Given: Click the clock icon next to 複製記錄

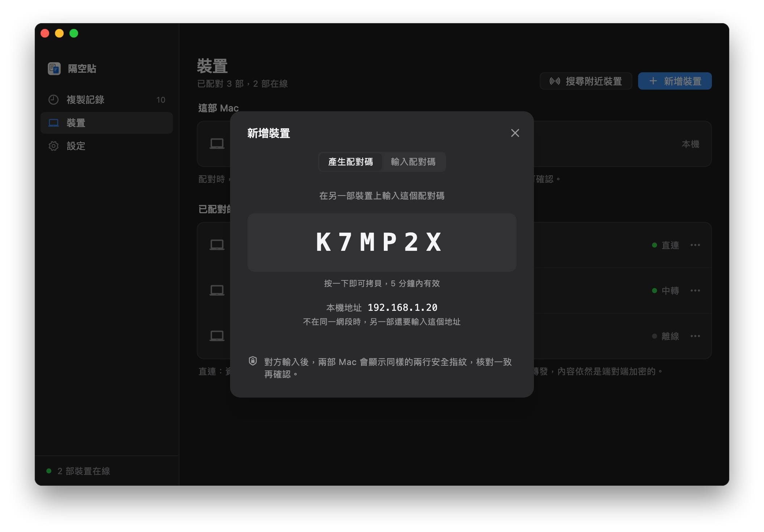Looking at the screenshot, I should tap(54, 100).
